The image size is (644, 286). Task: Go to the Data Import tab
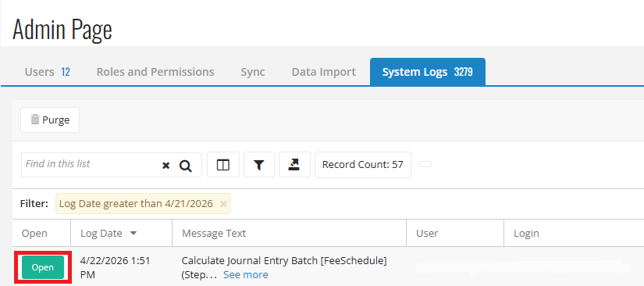click(x=324, y=72)
